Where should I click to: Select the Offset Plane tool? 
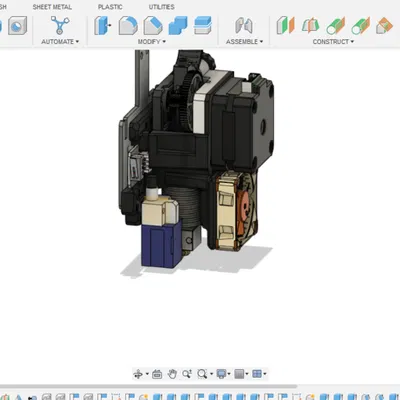click(x=285, y=25)
